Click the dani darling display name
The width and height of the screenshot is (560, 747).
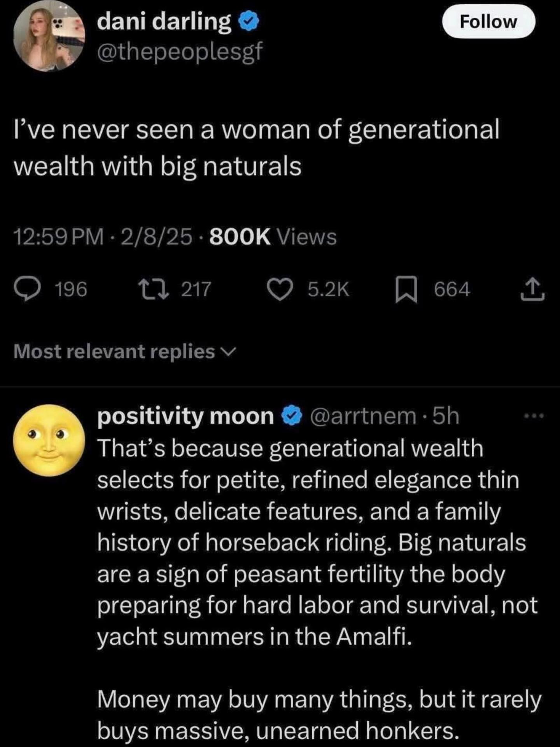[x=164, y=22]
